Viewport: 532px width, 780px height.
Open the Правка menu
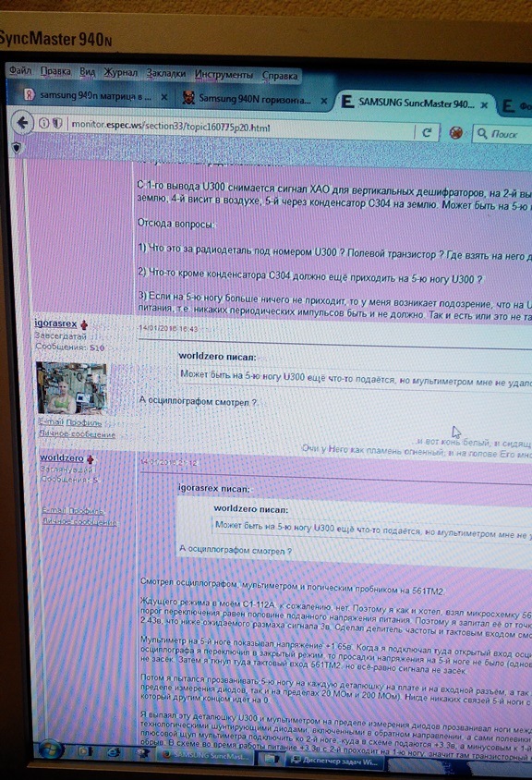click(55, 71)
